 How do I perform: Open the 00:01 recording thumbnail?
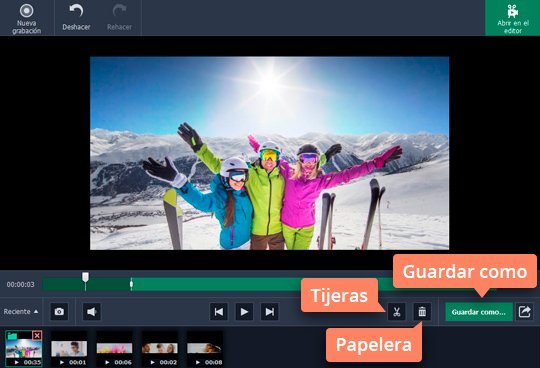(69, 348)
